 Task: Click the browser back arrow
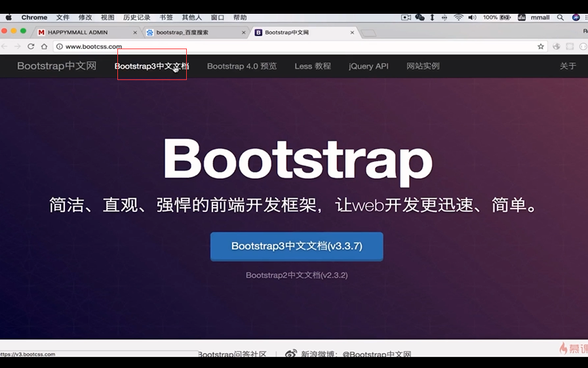click(5, 46)
